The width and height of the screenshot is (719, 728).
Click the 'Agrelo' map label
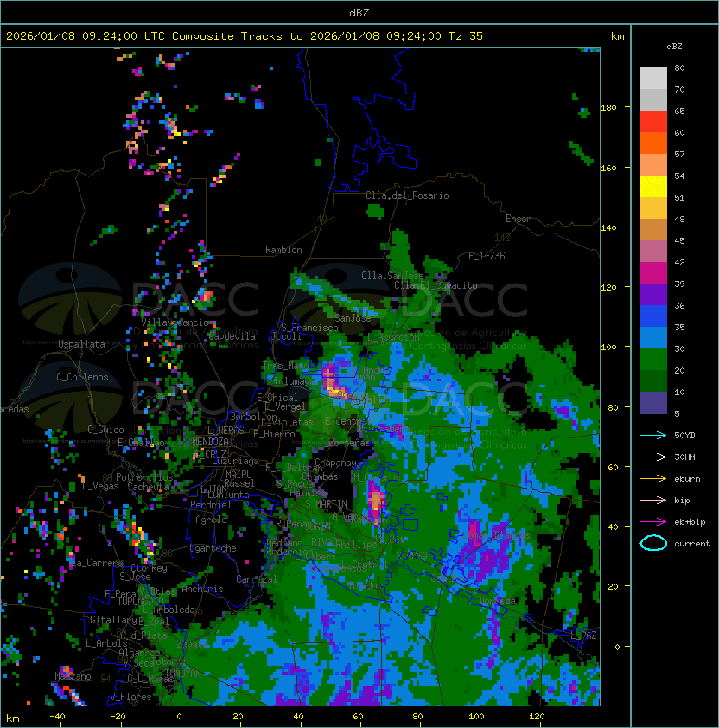[211, 520]
